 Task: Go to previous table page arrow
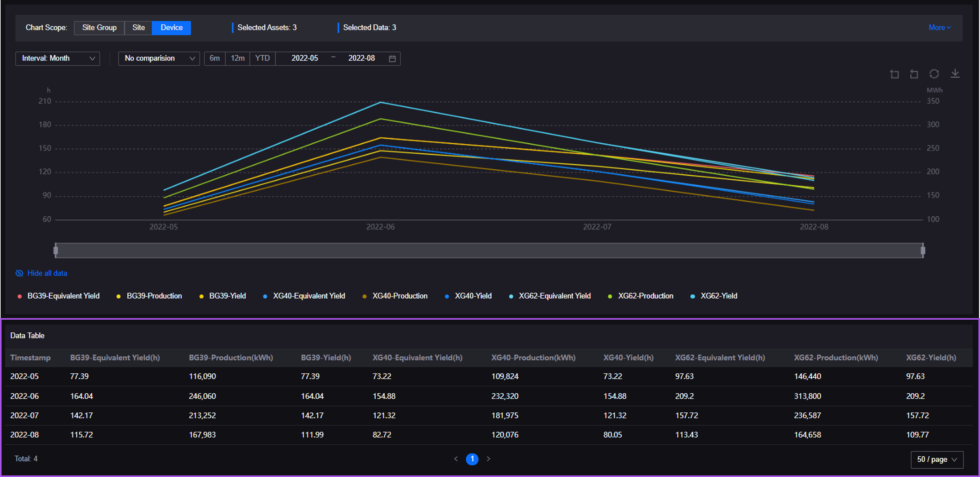click(456, 459)
